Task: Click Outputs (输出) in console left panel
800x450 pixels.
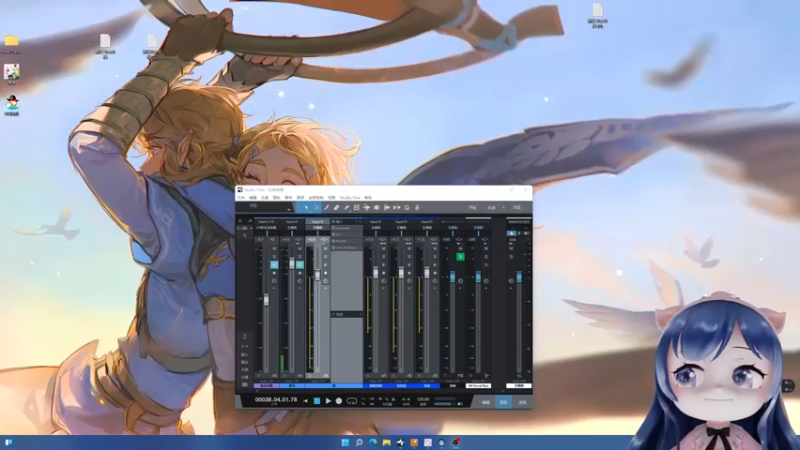Action: (244, 362)
